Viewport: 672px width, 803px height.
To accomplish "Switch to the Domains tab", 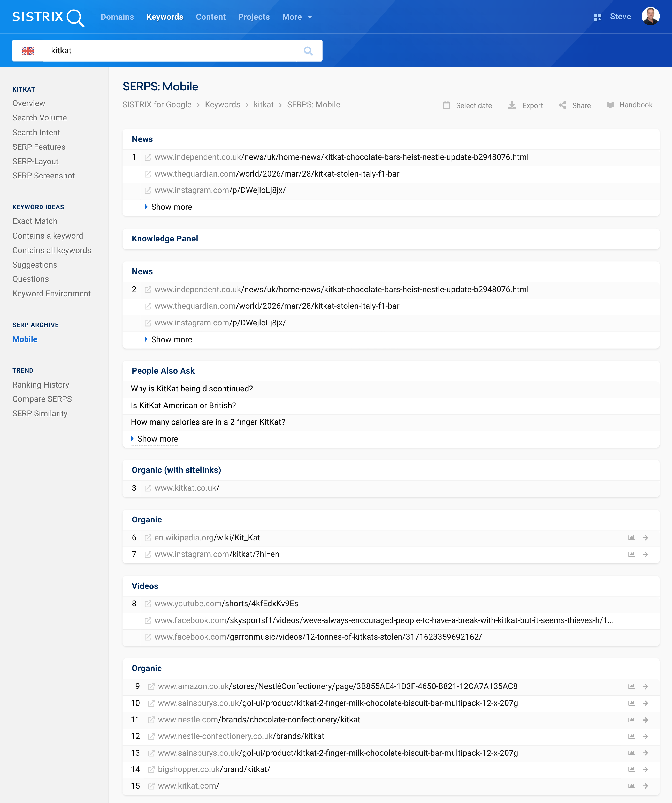I will click(117, 17).
